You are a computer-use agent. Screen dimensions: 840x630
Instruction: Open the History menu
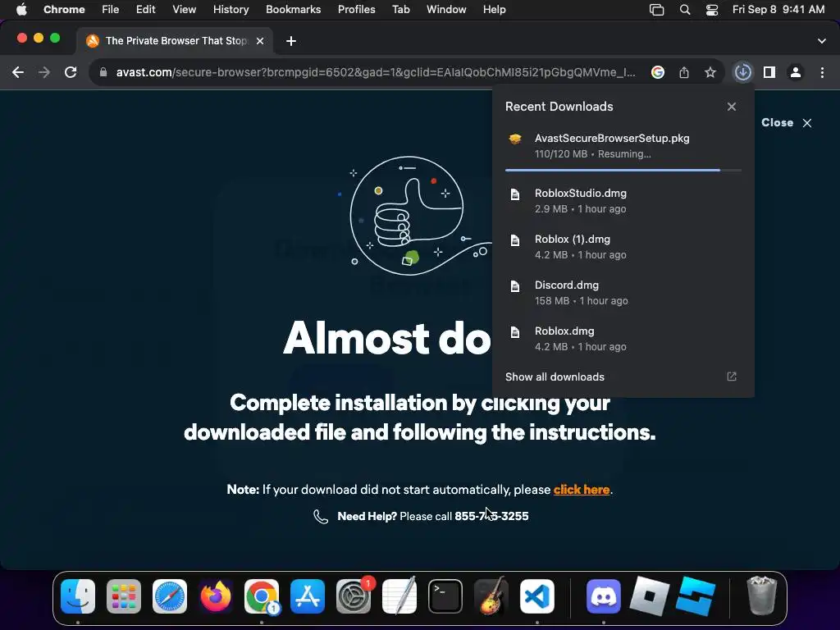click(x=231, y=10)
